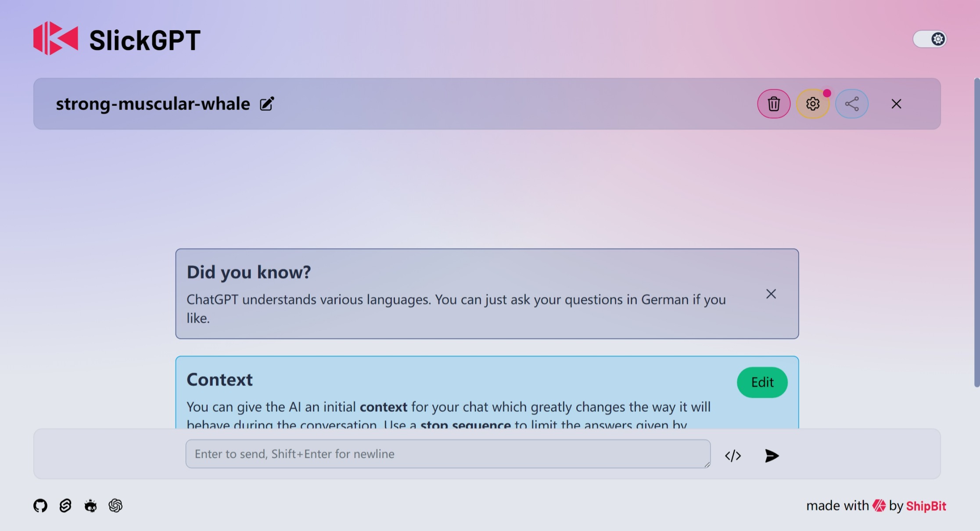Focus the message input field
The width and height of the screenshot is (980, 531).
(448, 454)
